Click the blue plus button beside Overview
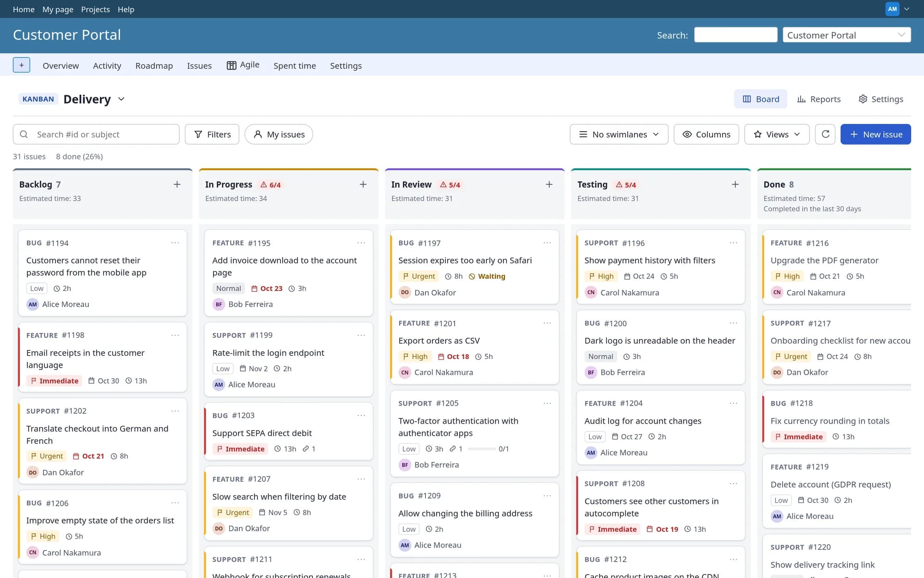924x578 pixels. (x=21, y=65)
